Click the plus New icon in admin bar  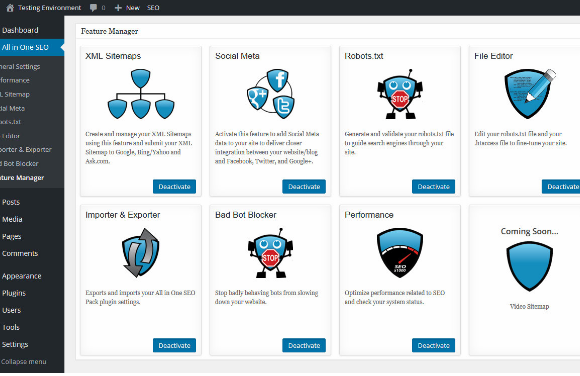coord(118,8)
